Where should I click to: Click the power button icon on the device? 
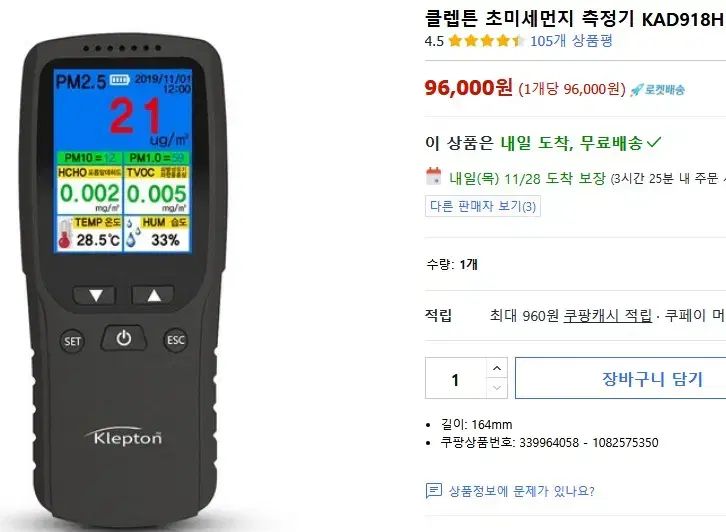click(124, 338)
